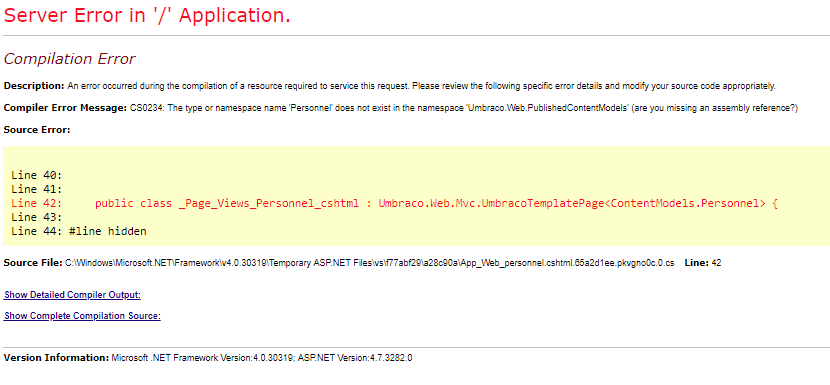Open Show Detailed Compiler Output link
The height and width of the screenshot is (385, 830).
[72, 294]
